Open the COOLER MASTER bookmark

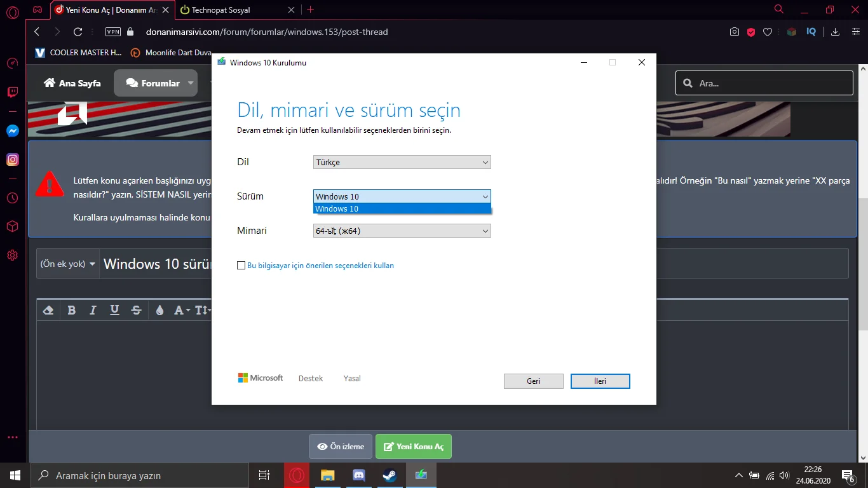[78, 53]
